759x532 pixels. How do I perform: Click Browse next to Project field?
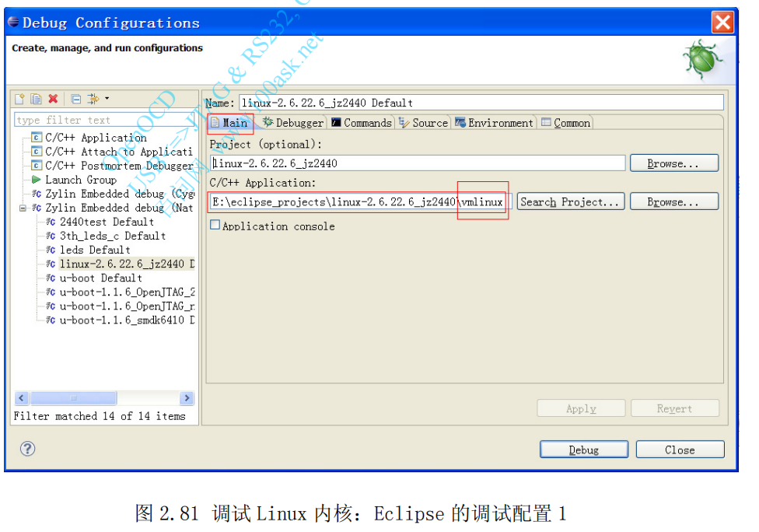click(673, 163)
